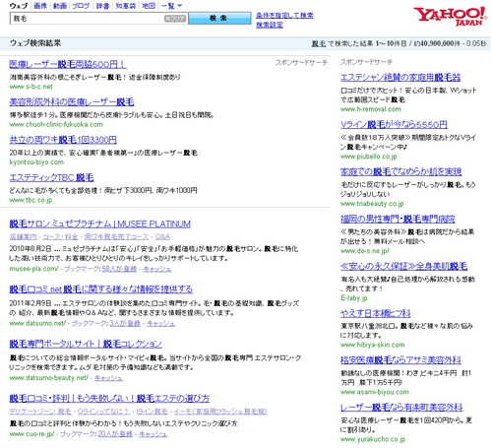Open the 一覧 dropdown menu
492x448 pixels.
(x=171, y=6)
